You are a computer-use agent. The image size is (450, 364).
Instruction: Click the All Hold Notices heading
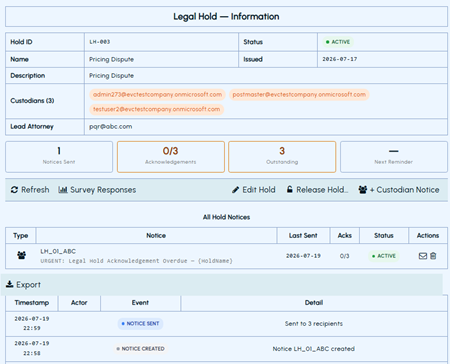tap(226, 217)
